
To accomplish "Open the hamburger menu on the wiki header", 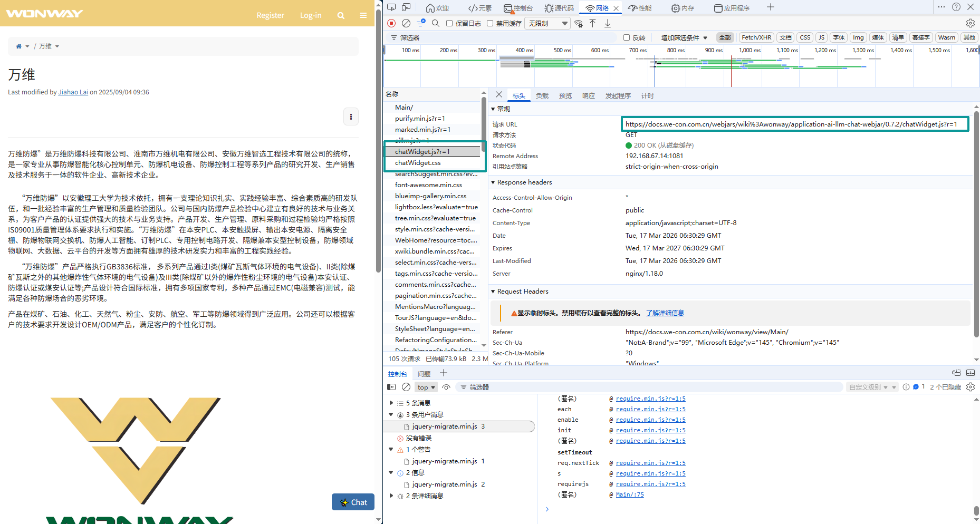I will [x=363, y=15].
